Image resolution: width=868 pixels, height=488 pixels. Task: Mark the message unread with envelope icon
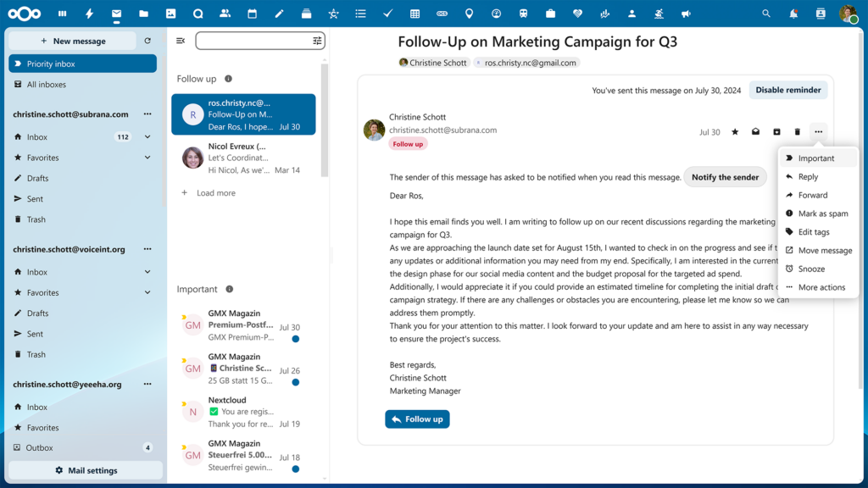tap(755, 131)
